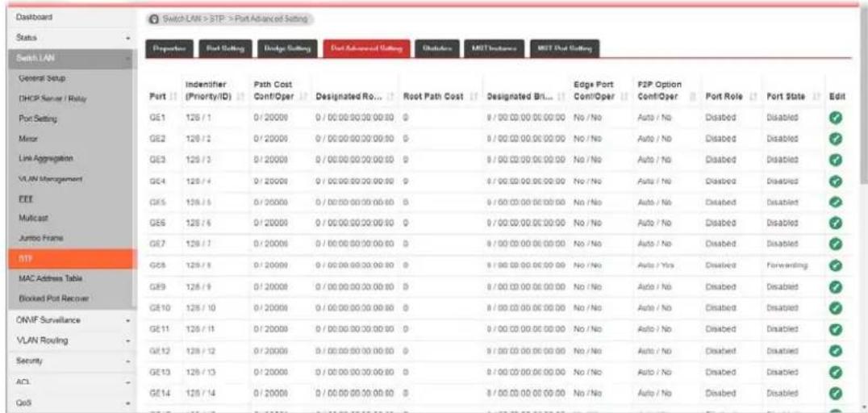This screenshot has width=868, height=413.
Task: Sort by Designated Root column
Action: [390, 96]
